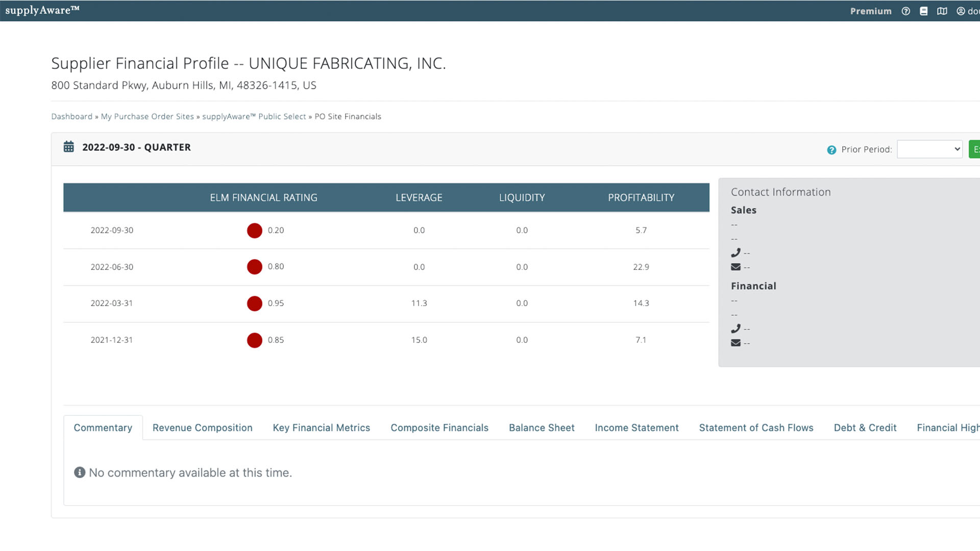Viewport: 980px width, 551px height.
Task: Click the help question mark icon in header
Action: 905,11
